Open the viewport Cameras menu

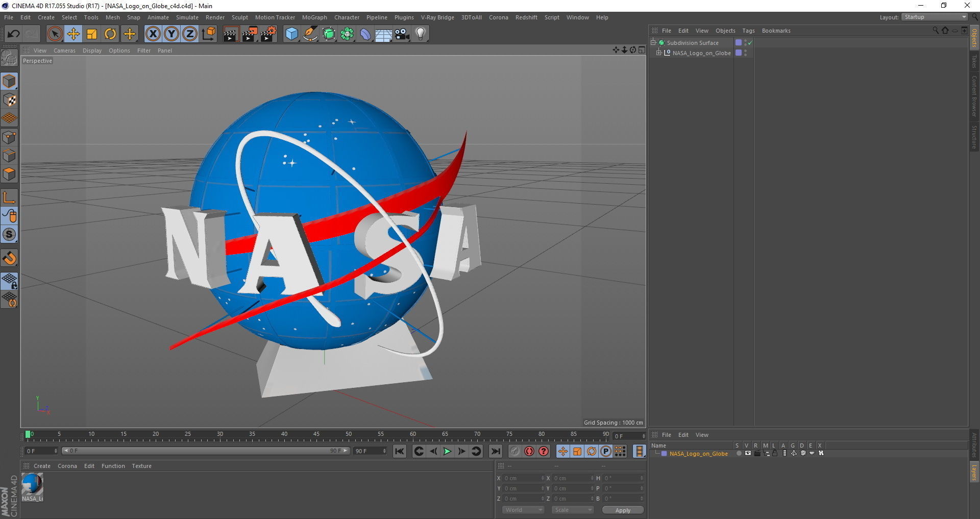[x=64, y=51]
